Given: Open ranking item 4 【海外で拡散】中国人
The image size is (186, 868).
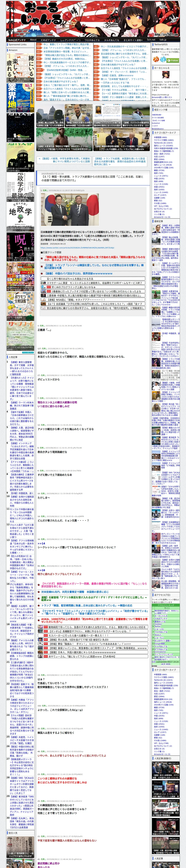Looking at the screenshot, I should 22,418.
